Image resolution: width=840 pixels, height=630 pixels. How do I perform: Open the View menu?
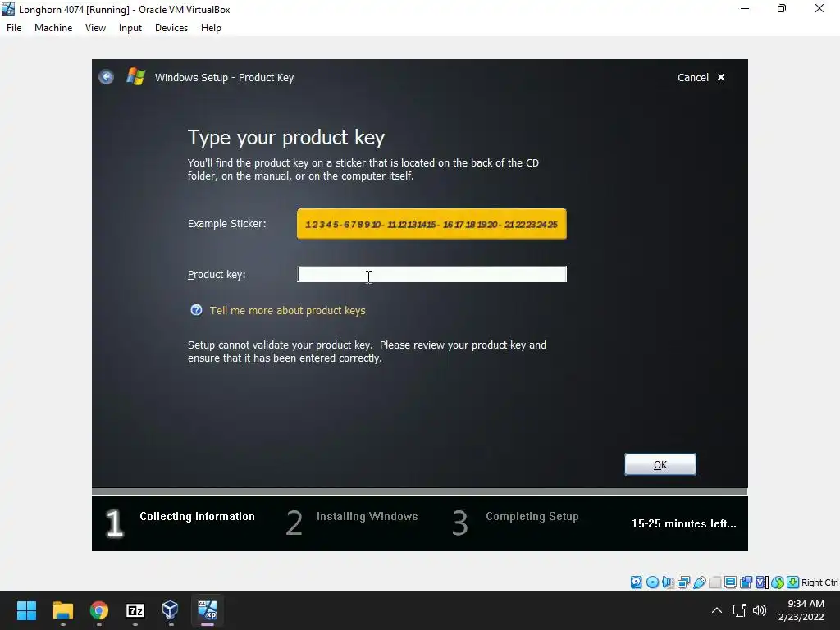95,28
